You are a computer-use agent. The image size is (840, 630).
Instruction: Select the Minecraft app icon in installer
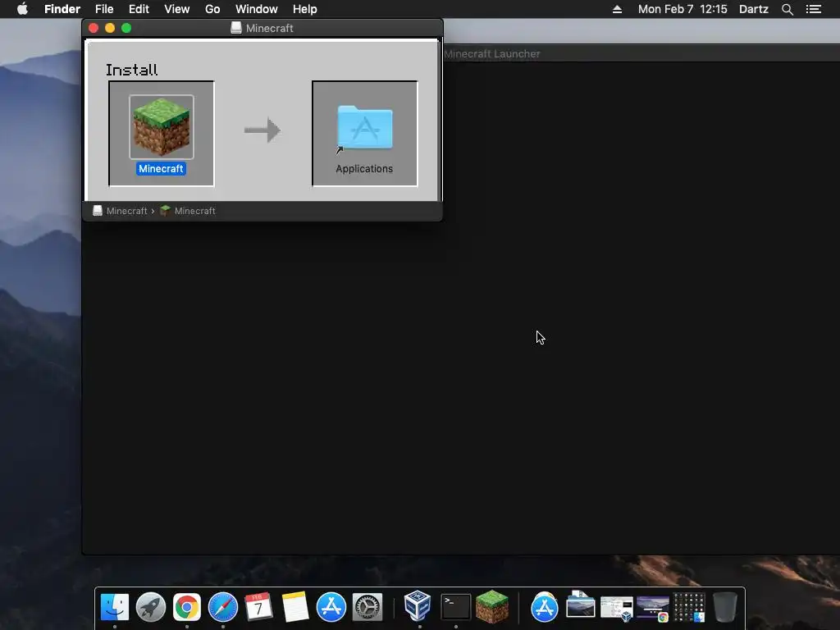[x=162, y=127]
